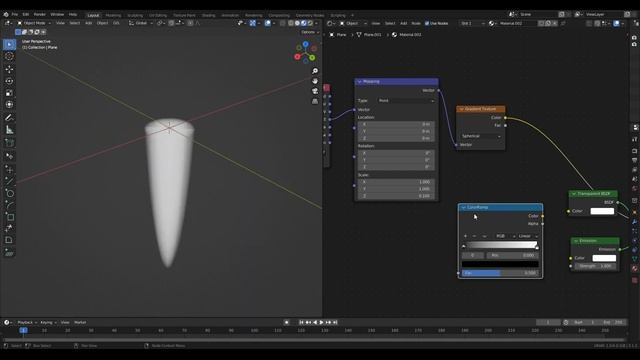The width and height of the screenshot is (640, 360).
Task: Switch perspective/orthographic grid gizmo icon
Action: (x=315, y=101)
